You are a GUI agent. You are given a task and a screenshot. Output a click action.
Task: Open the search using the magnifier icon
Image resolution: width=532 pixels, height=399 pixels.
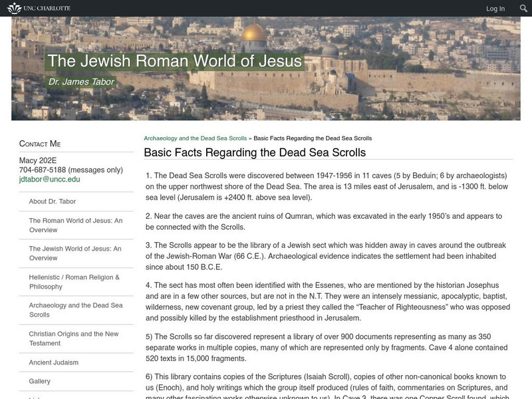[x=522, y=8]
